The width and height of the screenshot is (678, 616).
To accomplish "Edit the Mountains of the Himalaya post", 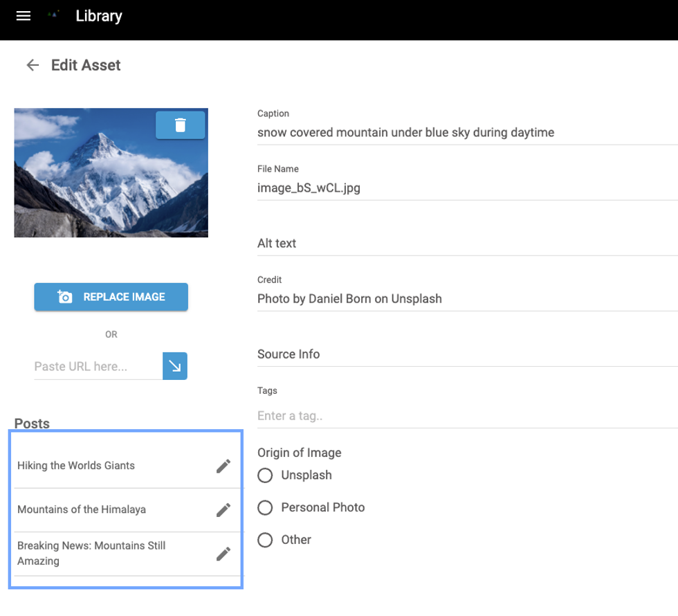I will (x=223, y=510).
